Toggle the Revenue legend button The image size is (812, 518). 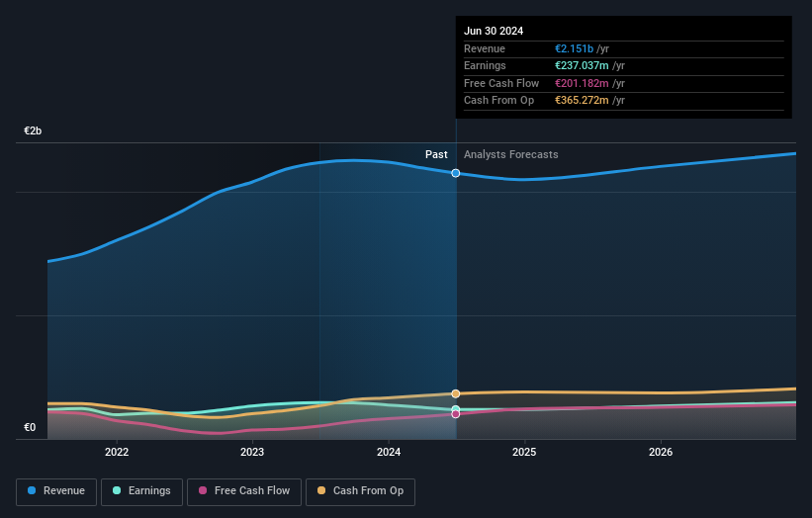(x=56, y=491)
